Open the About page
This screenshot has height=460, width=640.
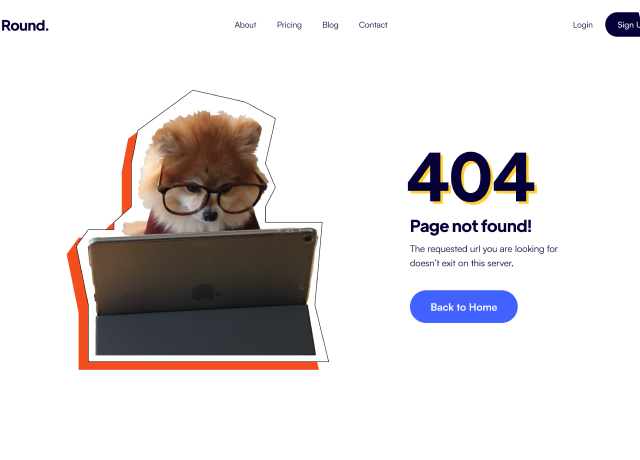click(245, 25)
